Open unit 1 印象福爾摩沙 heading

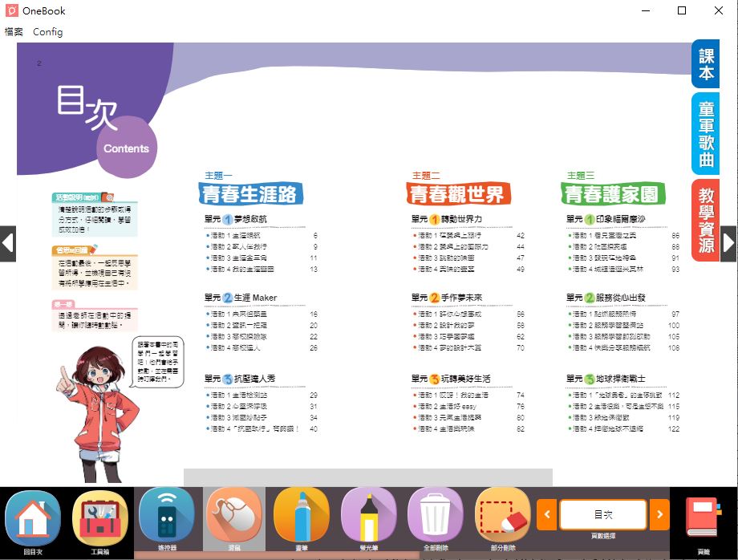pyautogui.click(x=606, y=219)
